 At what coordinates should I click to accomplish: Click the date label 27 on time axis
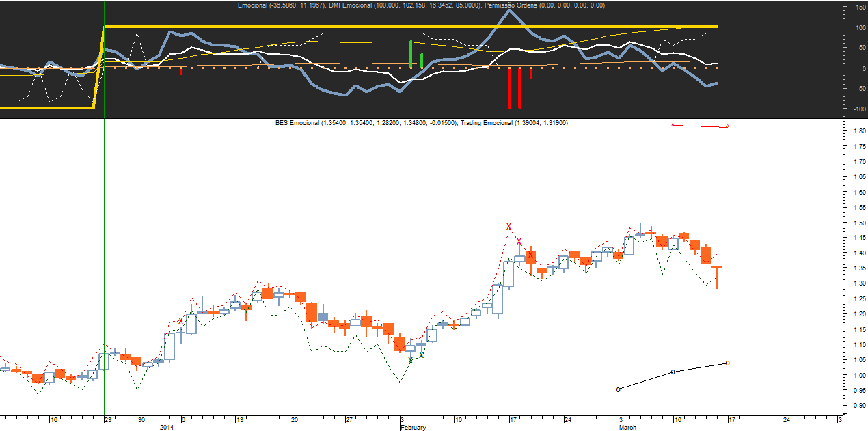click(x=348, y=419)
